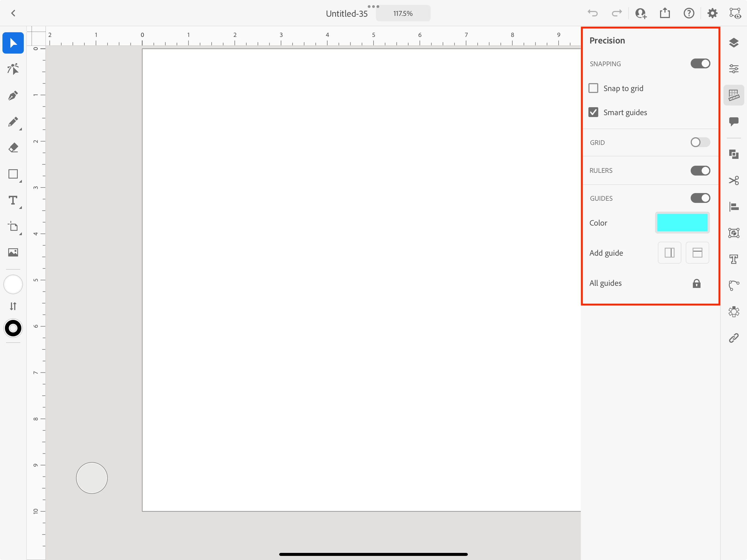Select the Eraser tool
Viewport: 747px width, 560px height.
click(x=13, y=148)
